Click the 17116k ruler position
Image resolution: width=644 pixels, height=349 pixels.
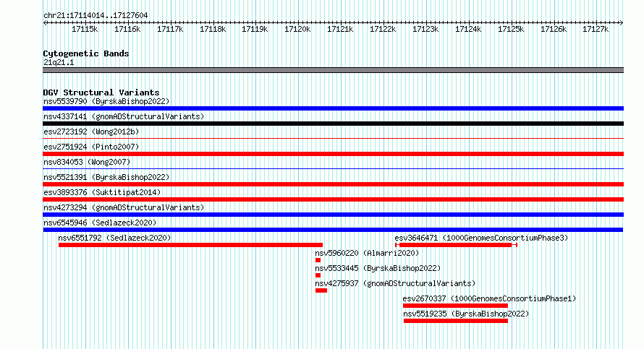(127, 29)
